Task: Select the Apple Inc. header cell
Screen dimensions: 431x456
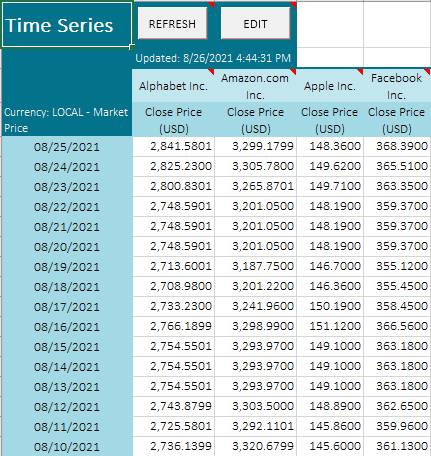Action: (x=330, y=86)
